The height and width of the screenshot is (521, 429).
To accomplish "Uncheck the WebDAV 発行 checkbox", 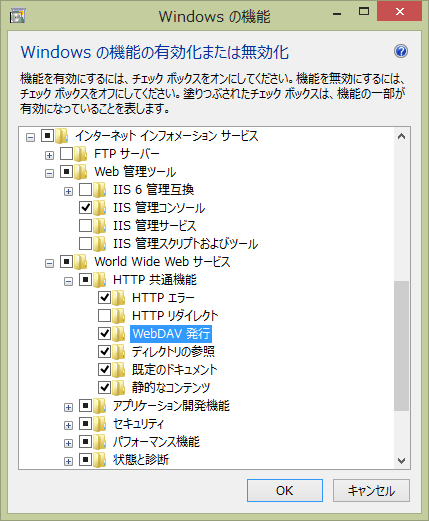I will tap(104, 334).
